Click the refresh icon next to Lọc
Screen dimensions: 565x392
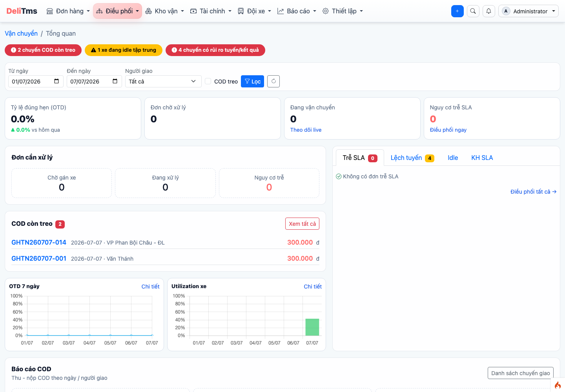[x=273, y=81]
